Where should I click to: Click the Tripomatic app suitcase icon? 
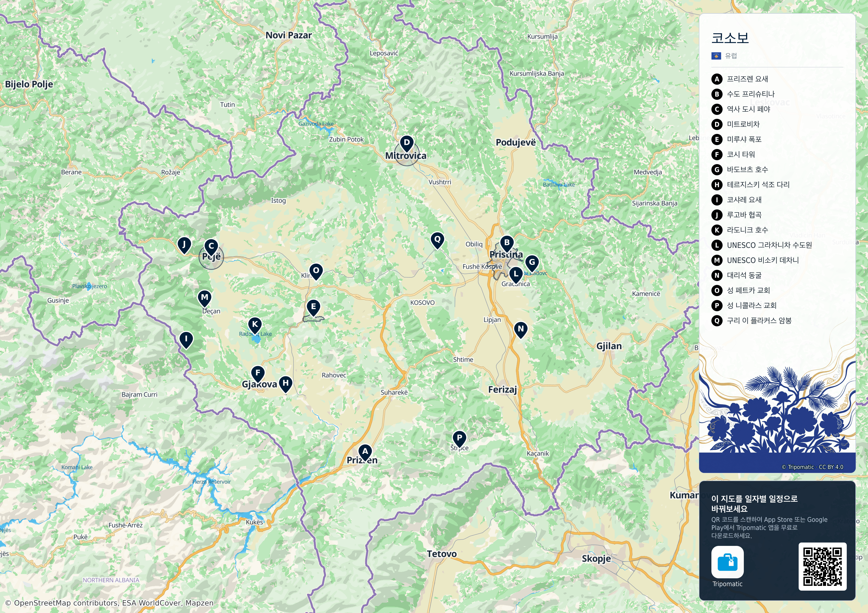[x=727, y=562]
